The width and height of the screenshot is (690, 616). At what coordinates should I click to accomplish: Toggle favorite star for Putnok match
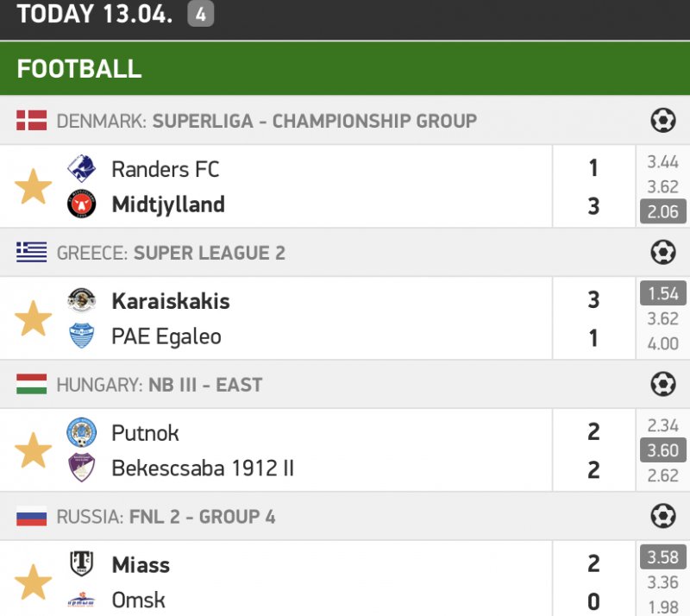point(34,450)
